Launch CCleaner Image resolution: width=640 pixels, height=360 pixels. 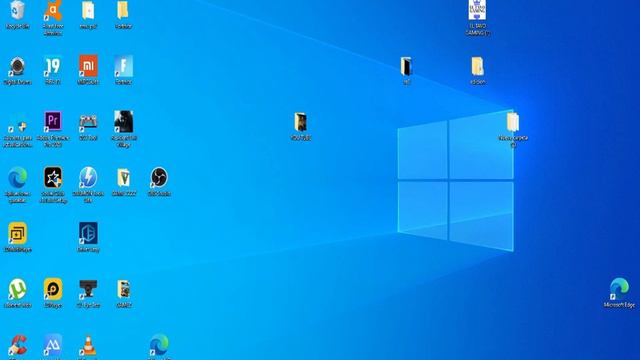(18, 345)
